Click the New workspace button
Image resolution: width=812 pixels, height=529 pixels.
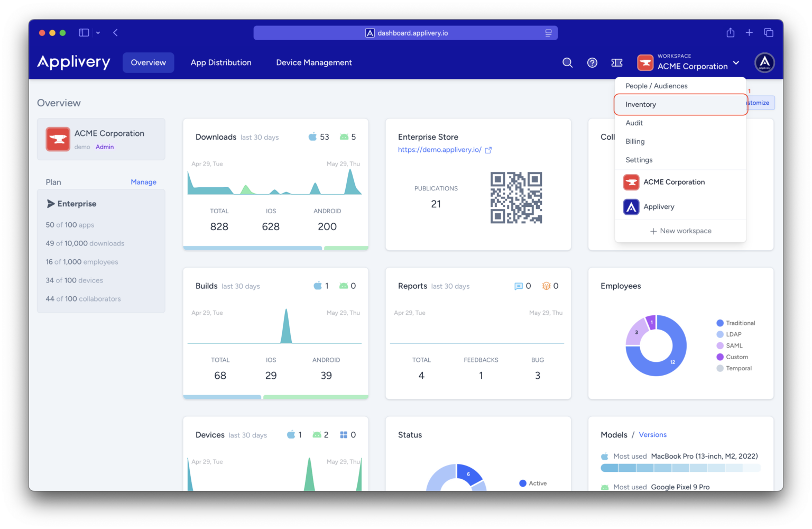[x=680, y=231]
